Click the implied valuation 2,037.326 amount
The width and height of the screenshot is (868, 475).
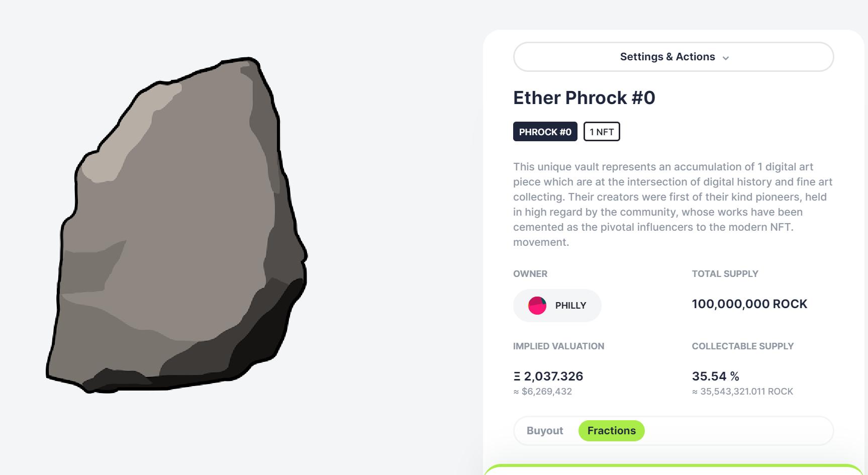point(553,376)
